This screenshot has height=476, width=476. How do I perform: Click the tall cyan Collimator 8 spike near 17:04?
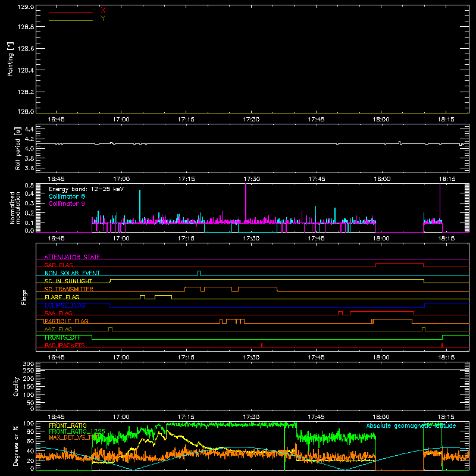pyautogui.click(x=140, y=205)
